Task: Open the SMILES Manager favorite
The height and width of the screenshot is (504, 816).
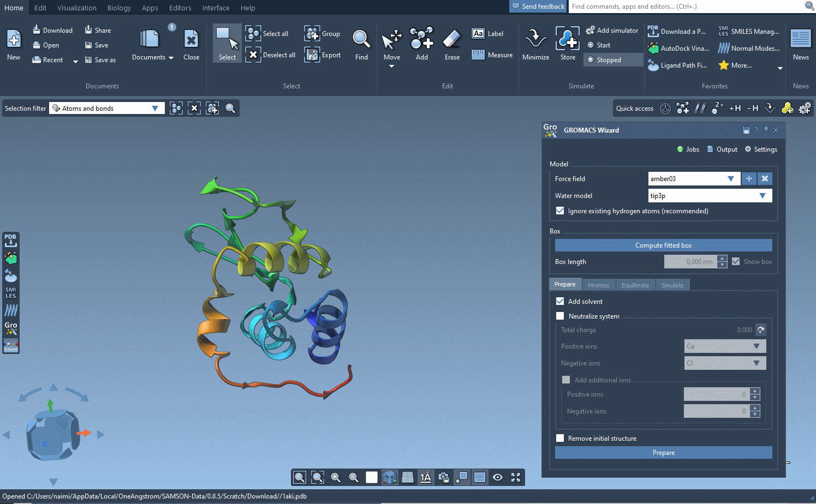Action: pyautogui.click(x=748, y=32)
